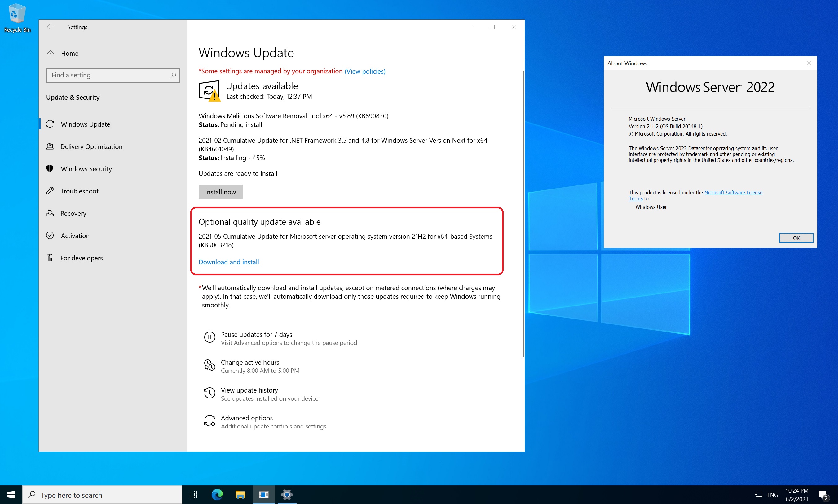Select Windows Update in sidebar
This screenshot has height=504, width=838.
tap(85, 124)
